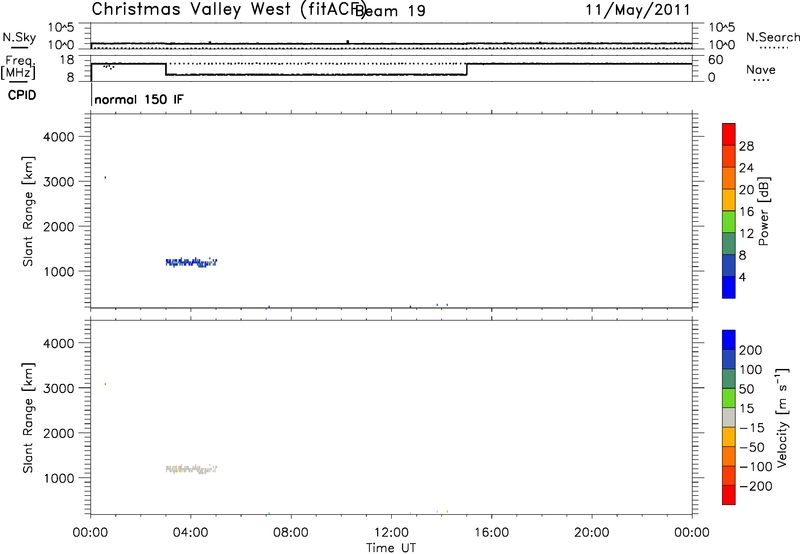
Task: Click the velocity panel's "Slant Range [km]" label
Action: coord(28,418)
